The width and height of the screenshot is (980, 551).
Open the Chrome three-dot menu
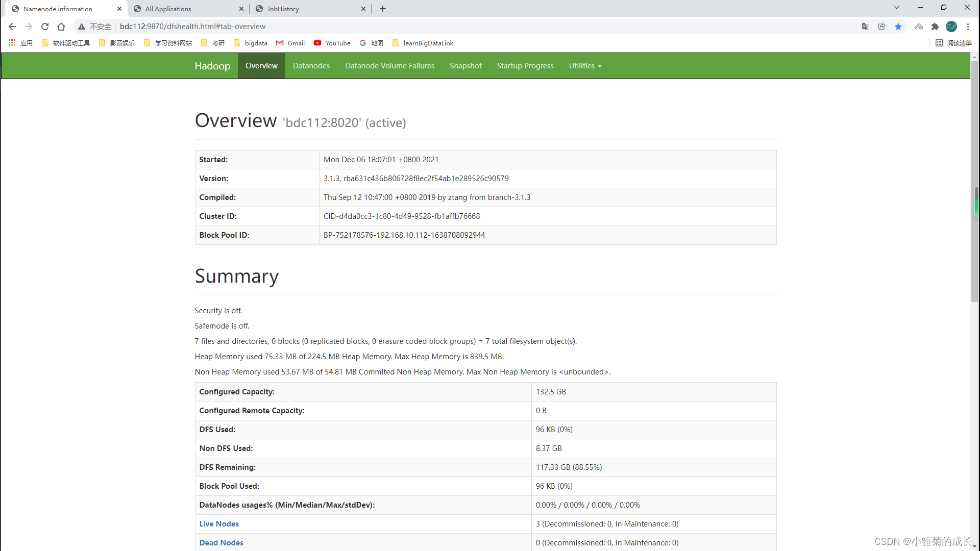click(968, 27)
